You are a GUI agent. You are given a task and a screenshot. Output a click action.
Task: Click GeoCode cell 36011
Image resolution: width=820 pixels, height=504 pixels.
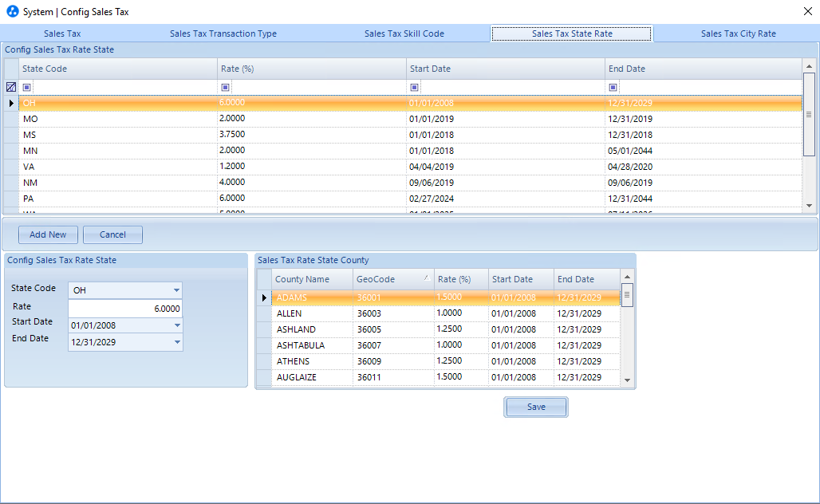[x=393, y=377]
